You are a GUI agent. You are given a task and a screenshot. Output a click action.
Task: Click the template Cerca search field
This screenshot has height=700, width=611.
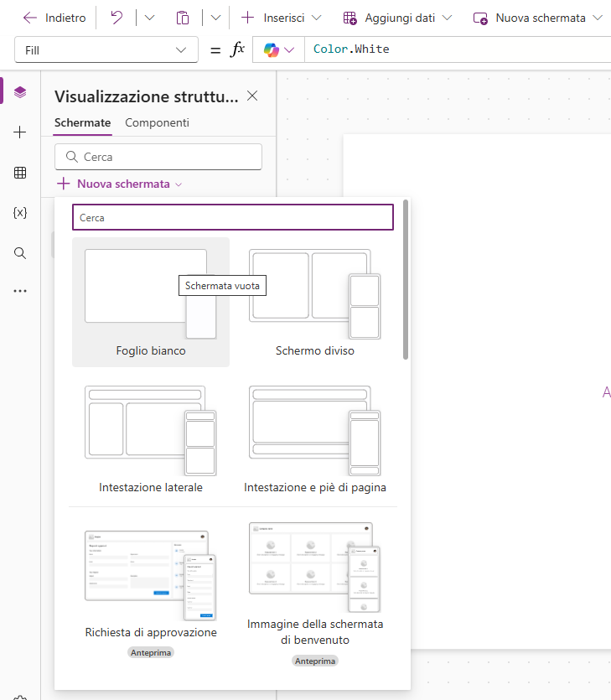coord(233,217)
